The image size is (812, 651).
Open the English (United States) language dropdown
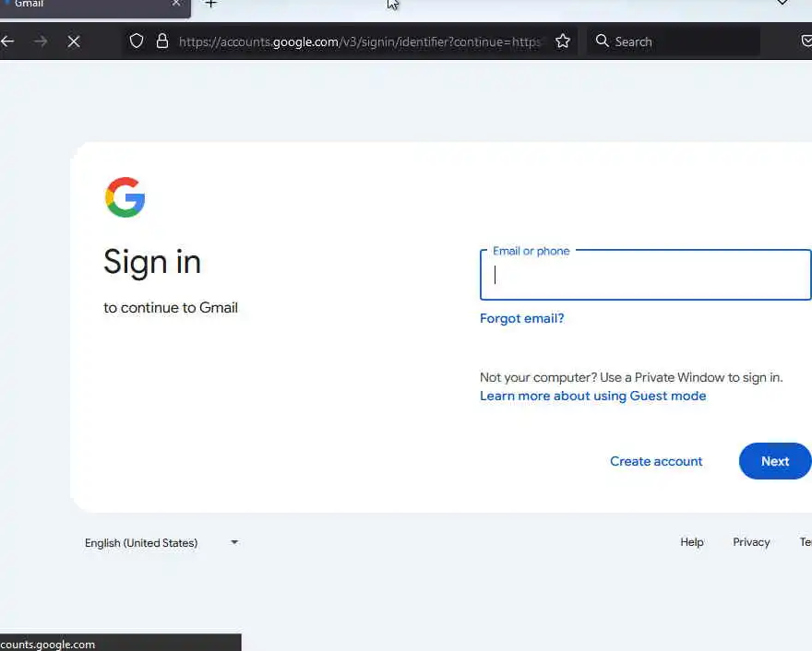(x=161, y=542)
